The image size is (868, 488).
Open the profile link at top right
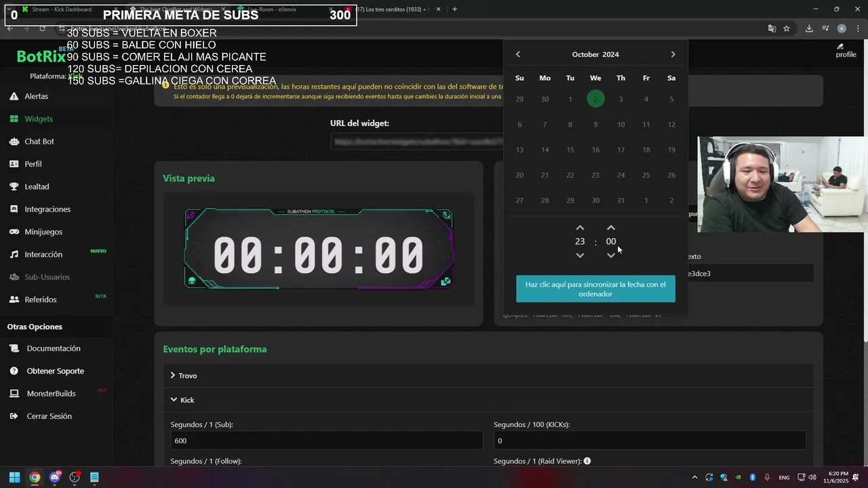pyautogui.click(x=846, y=51)
